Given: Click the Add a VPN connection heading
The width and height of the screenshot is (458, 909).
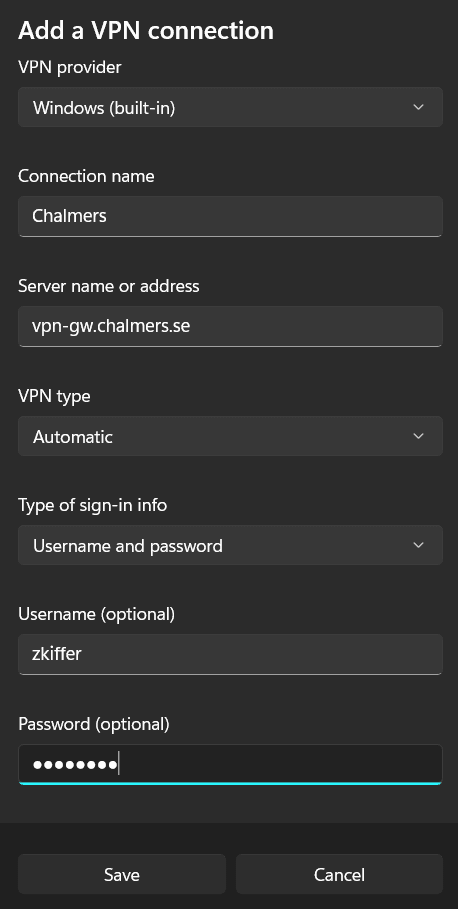Looking at the screenshot, I should click(x=146, y=30).
